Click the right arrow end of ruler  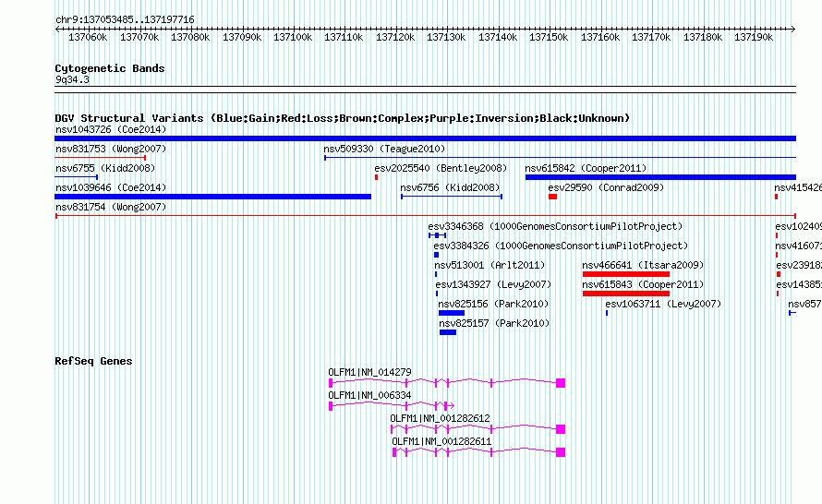[x=793, y=30]
